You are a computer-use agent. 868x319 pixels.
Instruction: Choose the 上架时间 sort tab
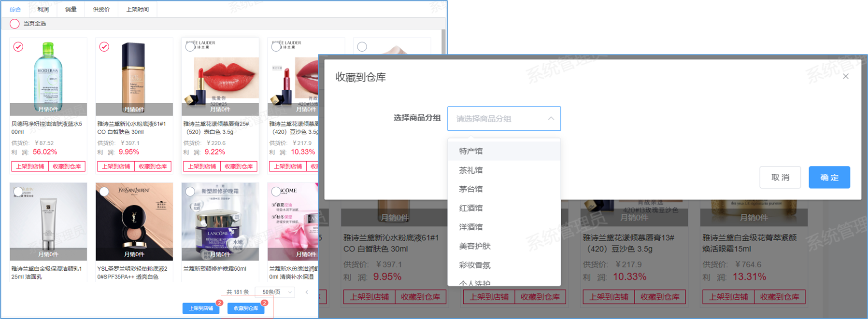pos(137,9)
